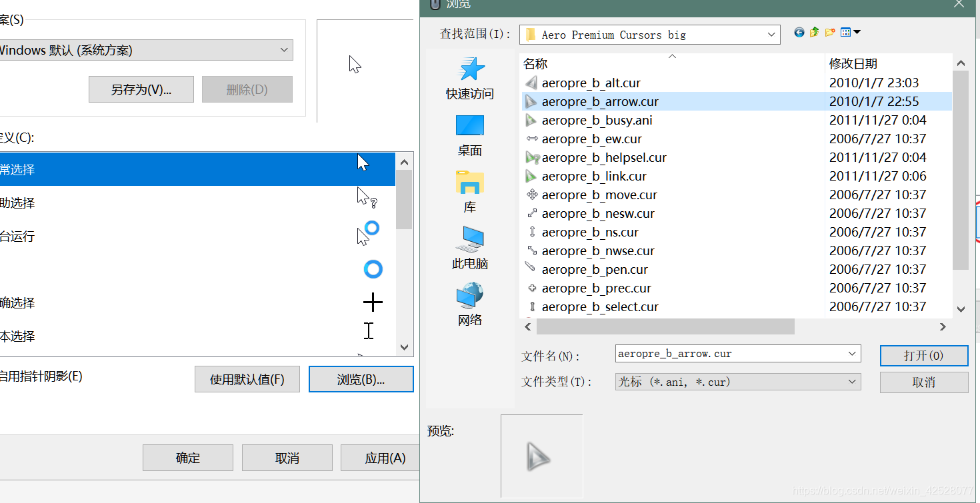Click cursor list scrollbar up arrow

404,161
